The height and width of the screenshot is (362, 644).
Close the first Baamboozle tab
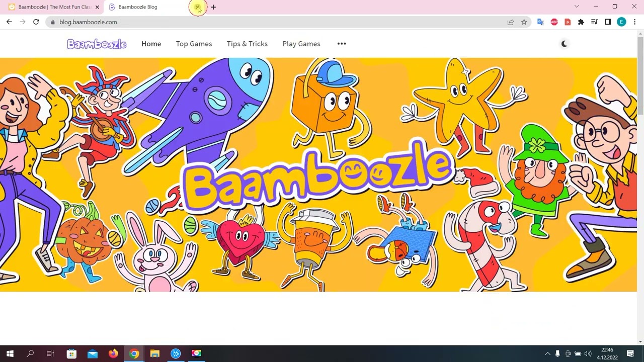[97, 7]
